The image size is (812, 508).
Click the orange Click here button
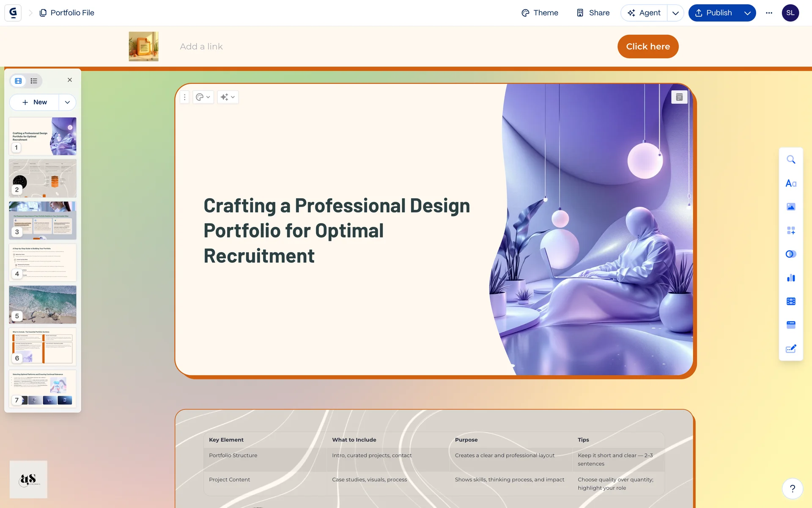click(648, 47)
